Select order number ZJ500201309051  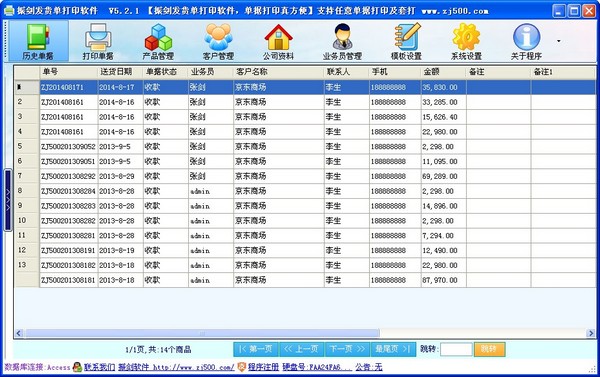click(69, 162)
